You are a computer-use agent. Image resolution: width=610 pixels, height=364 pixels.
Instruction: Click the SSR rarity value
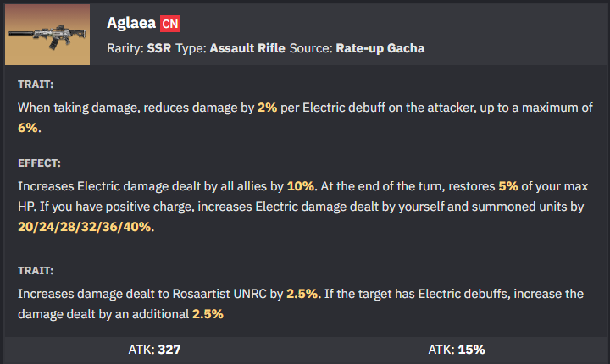158,48
